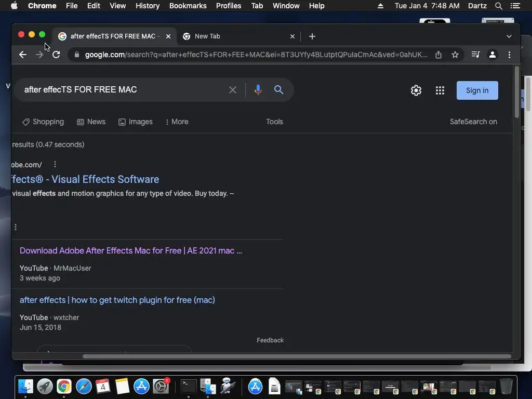This screenshot has width=532, height=399.
Task: Open Chrome's three-dot menu
Action: pos(509,55)
